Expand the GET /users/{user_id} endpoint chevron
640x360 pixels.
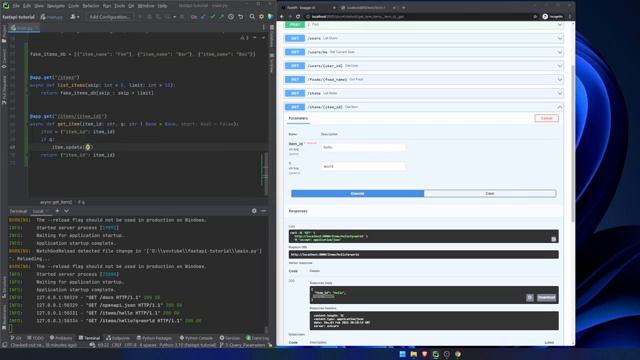tap(560, 66)
